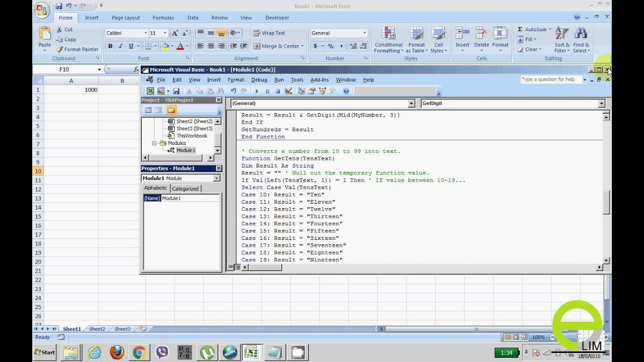
Task: Open Properties Window icon in VBA toolbar
Action: 312,91
